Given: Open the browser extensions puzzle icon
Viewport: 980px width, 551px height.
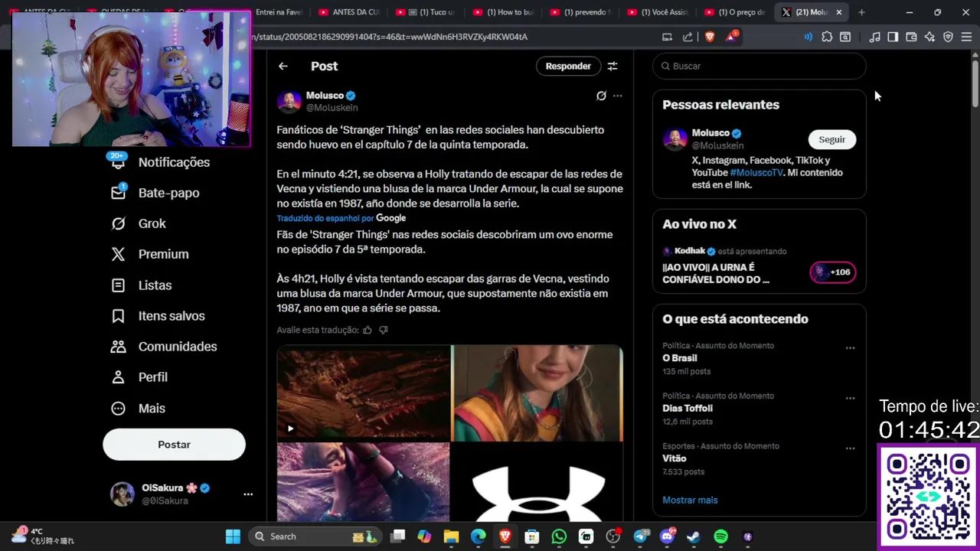Looking at the screenshot, I should (827, 37).
